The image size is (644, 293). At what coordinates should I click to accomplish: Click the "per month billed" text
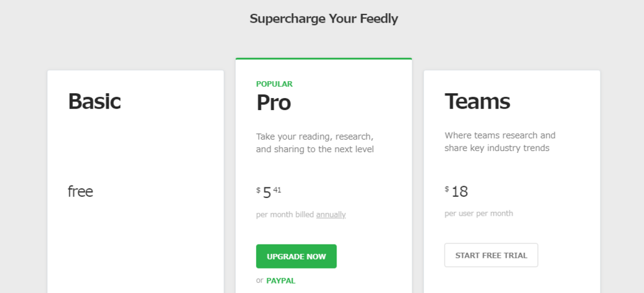pyautogui.click(x=285, y=214)
